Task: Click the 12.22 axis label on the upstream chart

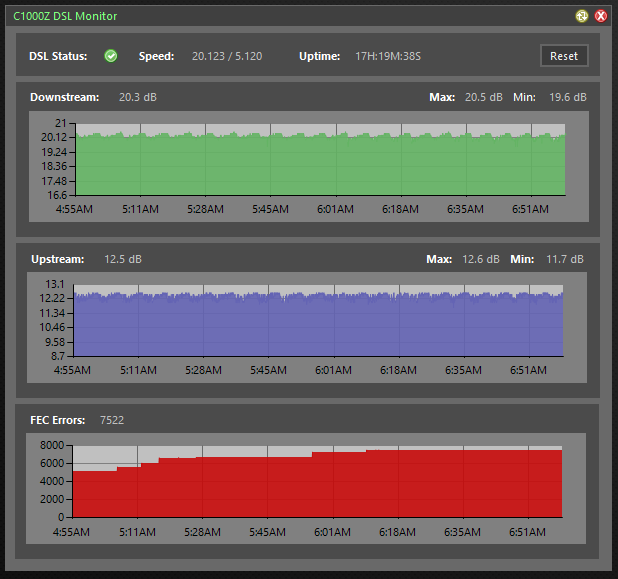Action: pos(52,298)
